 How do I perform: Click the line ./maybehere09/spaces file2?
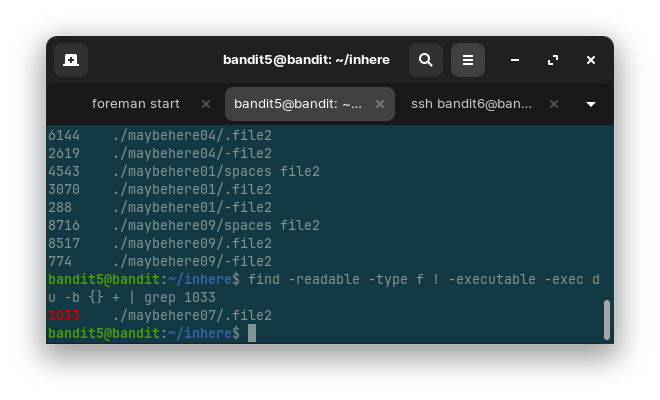coord(216,225)
